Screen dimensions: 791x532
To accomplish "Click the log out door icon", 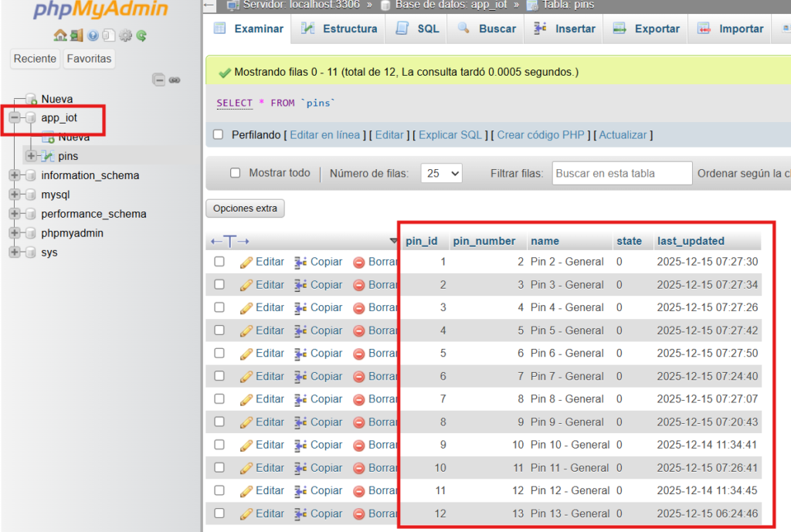I will tap(76, 36).
